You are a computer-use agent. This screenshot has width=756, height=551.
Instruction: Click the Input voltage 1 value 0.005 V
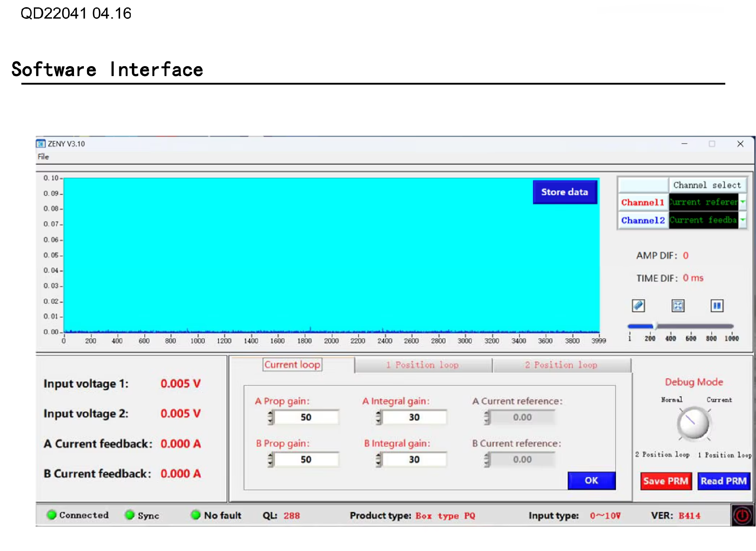(181, 383)
